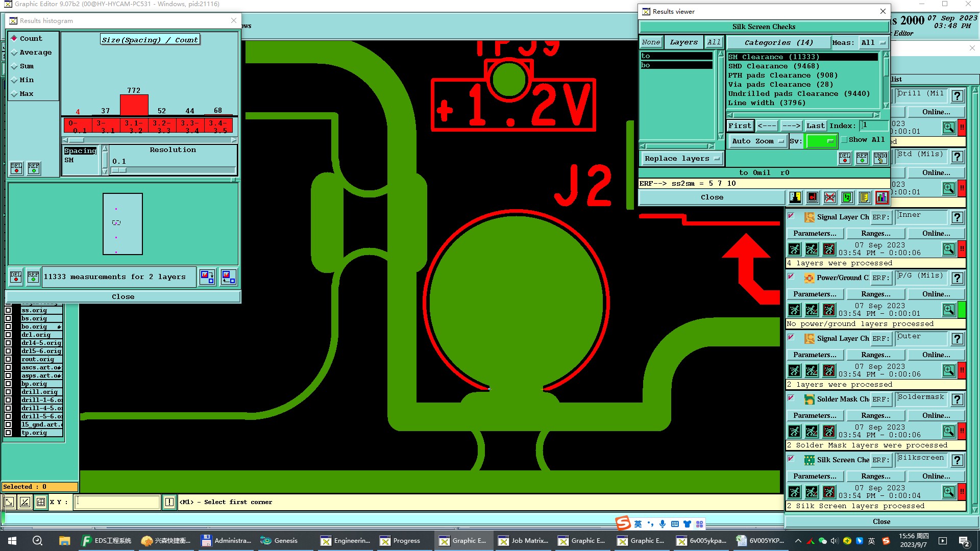This screenshot has height=551, width=980.
Task: Click Ranges button under Silk Screen Check
Action: coord(875,476)
